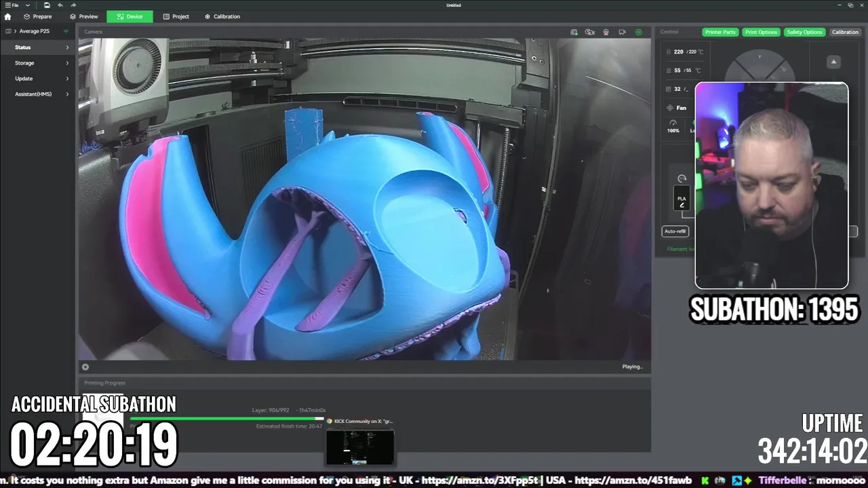Viewport: 868px width, 488px height.
Task: Stop camera playback with the circle button
Action: point(85,367)
